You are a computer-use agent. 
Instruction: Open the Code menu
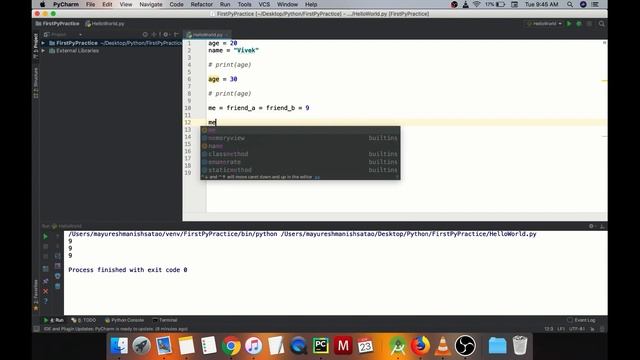176,4
